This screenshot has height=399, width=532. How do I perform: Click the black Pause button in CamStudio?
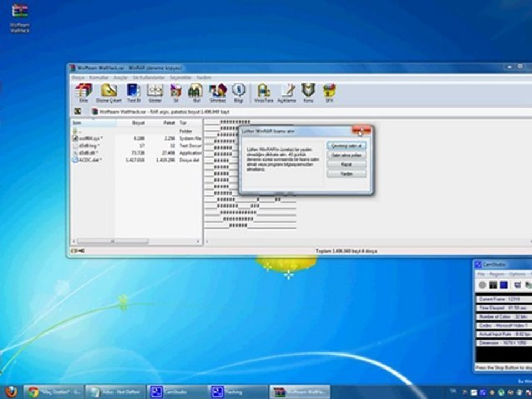[x=493, y=285]
